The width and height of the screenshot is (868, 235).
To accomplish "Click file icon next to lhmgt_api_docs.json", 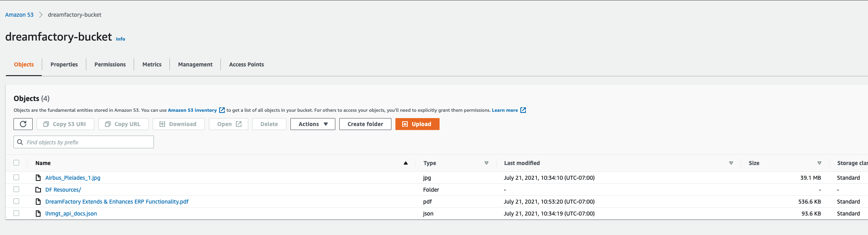I will 38,214.
